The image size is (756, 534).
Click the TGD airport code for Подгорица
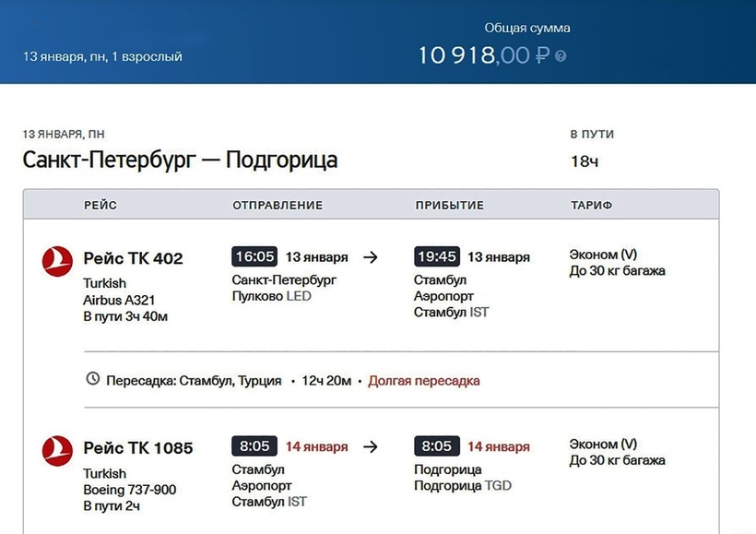click(499, 486)
